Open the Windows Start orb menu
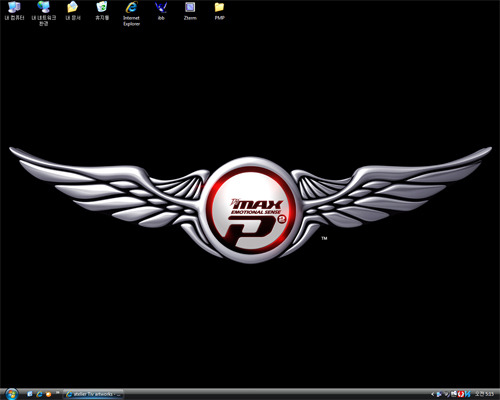Screen dimensions: 500x400 [12, 394]
